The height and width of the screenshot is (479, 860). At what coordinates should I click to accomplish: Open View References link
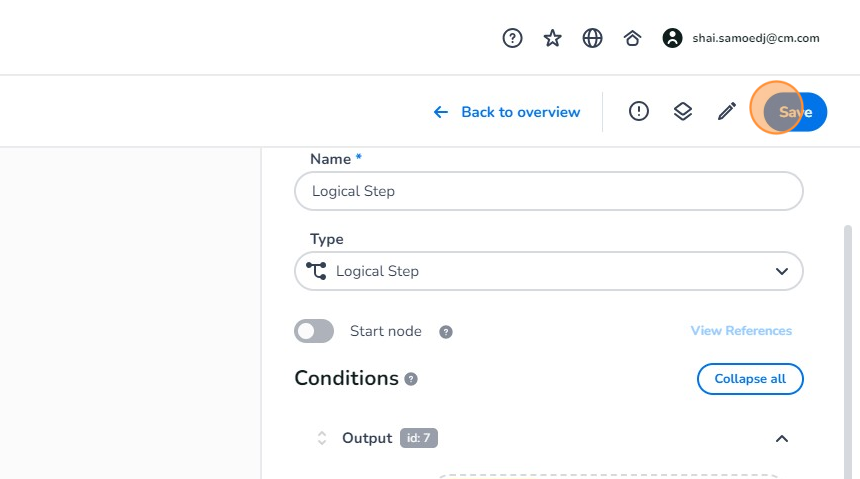pyautogui.click(x=741, y=331)
